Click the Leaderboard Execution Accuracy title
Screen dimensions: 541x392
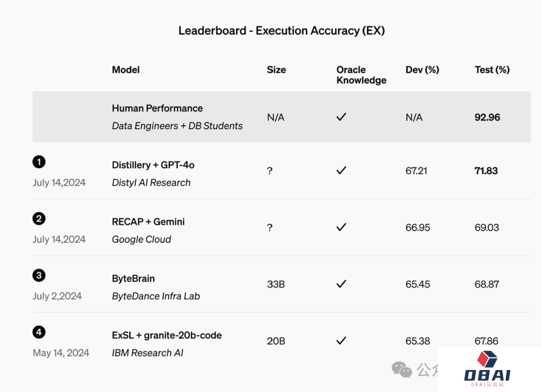pyautogui.click(x=282, y=31)
